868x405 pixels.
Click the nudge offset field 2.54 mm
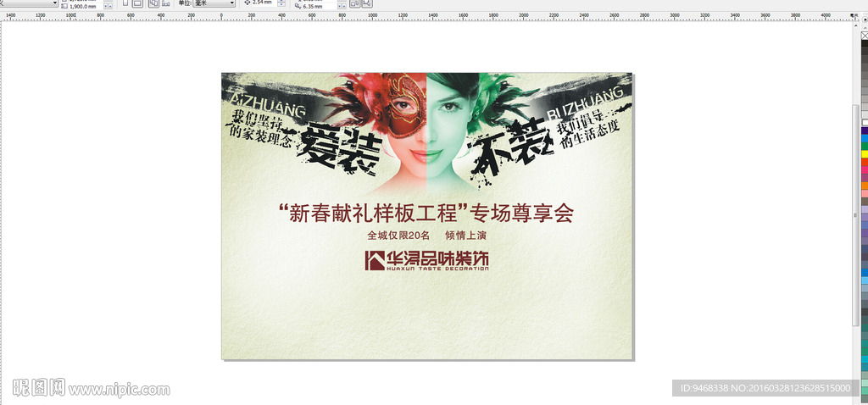click(x=264, y=3)
